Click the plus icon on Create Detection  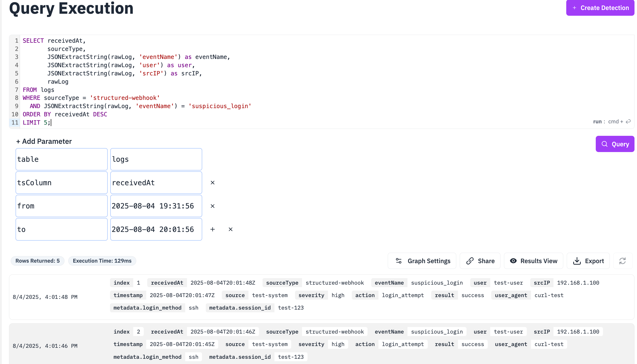[x=574, y=8]
